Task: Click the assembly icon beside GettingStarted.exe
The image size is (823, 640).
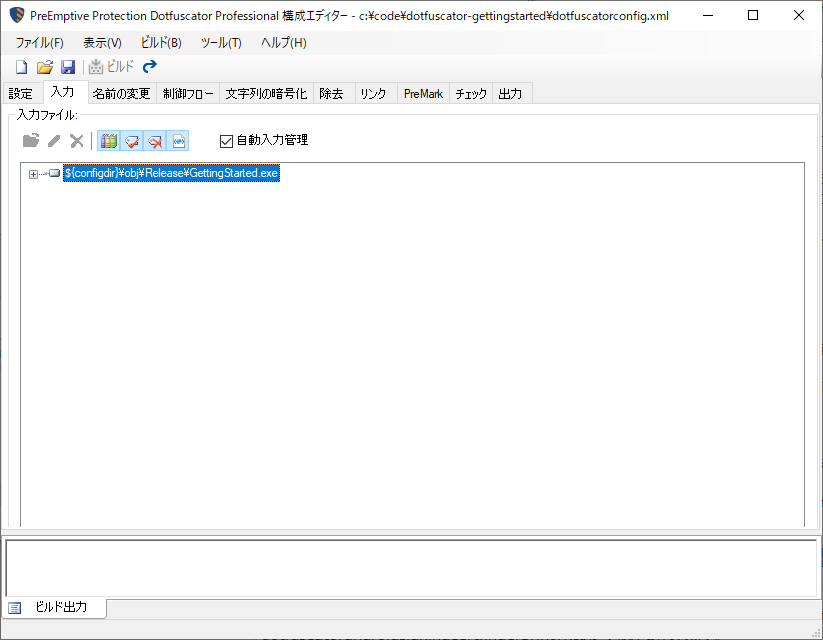Action: pos(54,173)
